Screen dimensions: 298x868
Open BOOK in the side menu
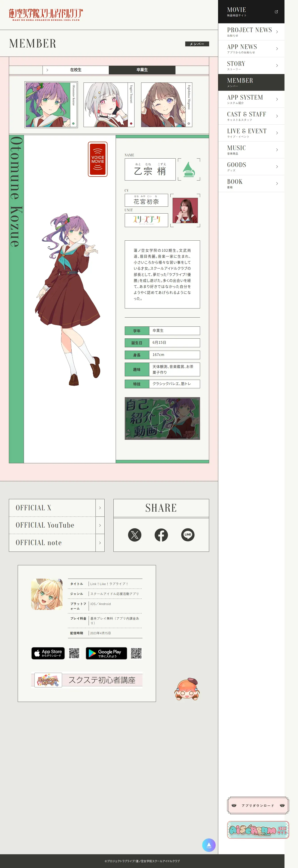pos(251,183)
